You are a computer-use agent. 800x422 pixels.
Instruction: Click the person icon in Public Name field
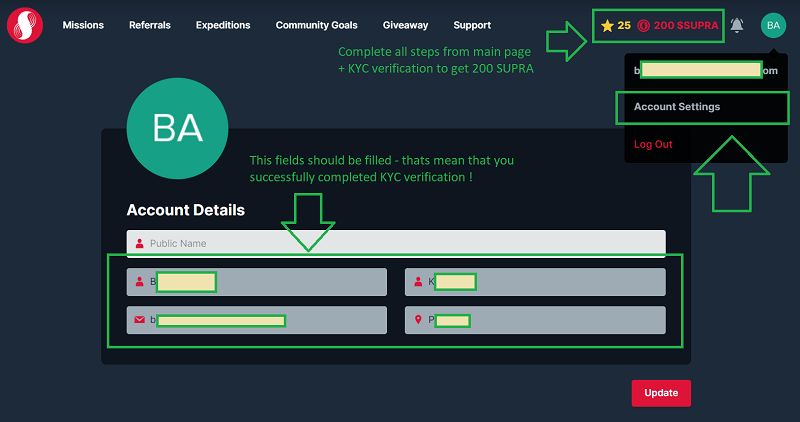pos(139,243)
